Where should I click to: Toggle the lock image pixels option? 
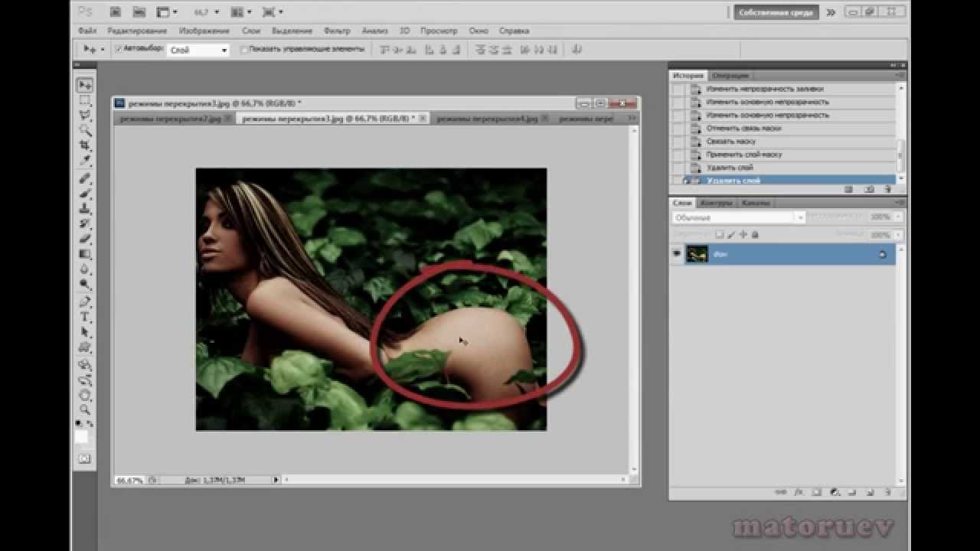point(732,234)
